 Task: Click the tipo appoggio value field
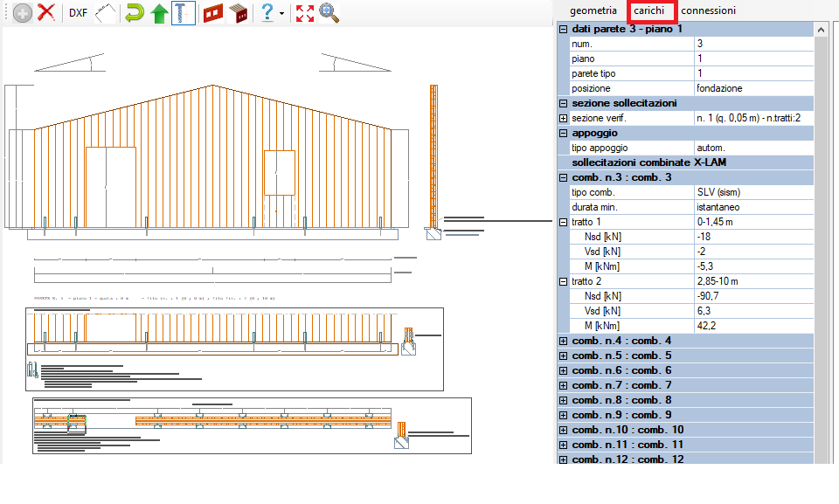tap(753, 148)
